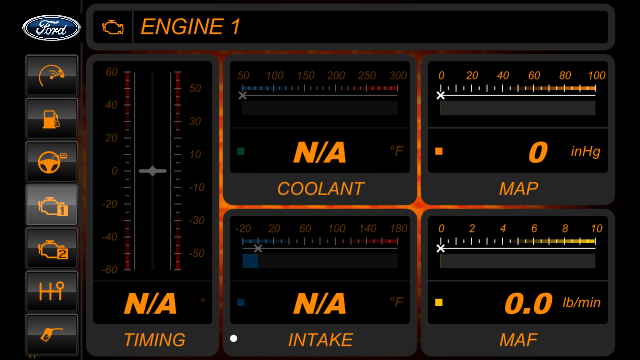Click the blue INTAKE indicator square
Image resolution: width=640 pixels, height=360 pixels.
241,302
